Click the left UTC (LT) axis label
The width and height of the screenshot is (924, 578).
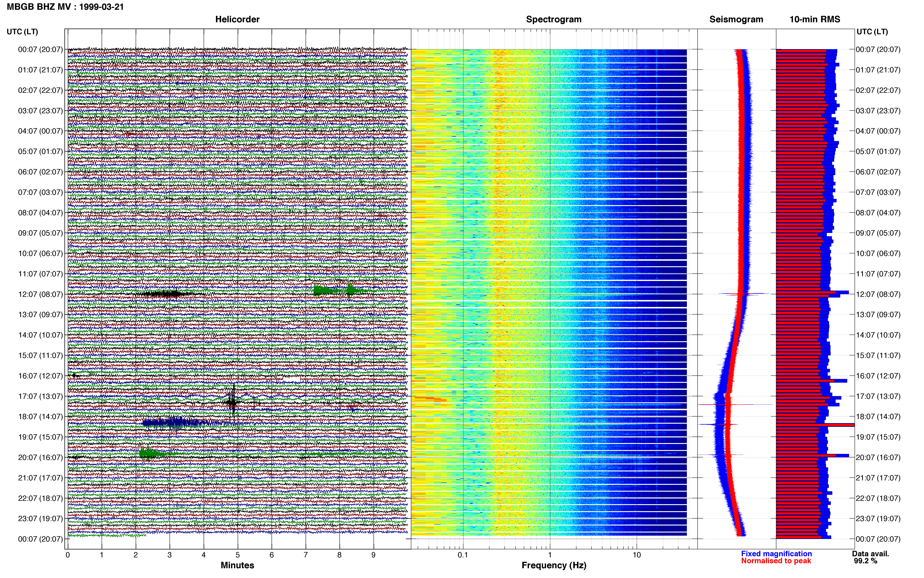pyautogui.click(x=22, y=32)
